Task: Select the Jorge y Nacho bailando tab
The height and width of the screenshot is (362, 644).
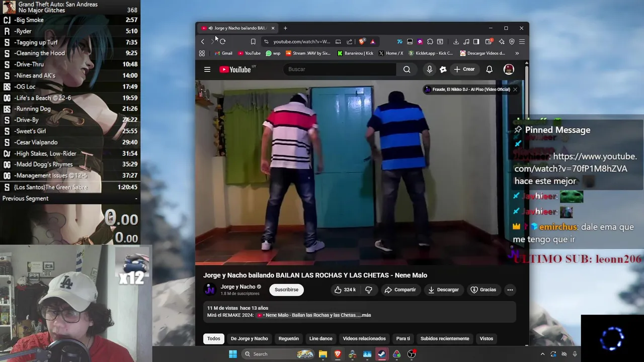Action: [237, 28]
